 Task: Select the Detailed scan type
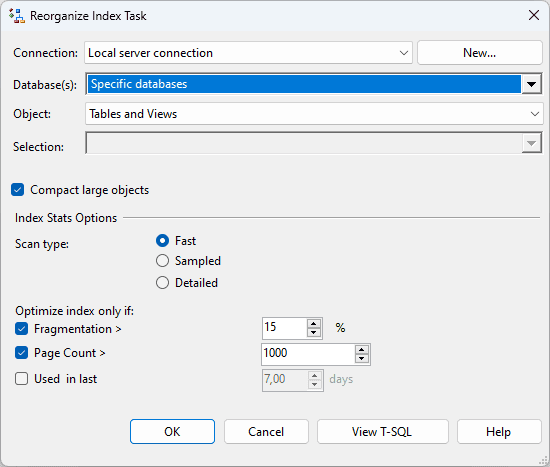[x=162, y=282]
